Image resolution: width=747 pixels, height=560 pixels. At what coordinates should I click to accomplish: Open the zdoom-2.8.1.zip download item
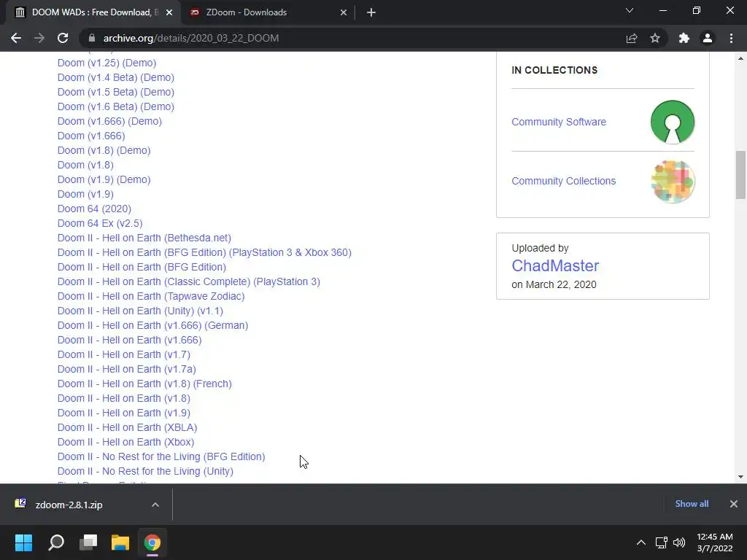(69, 505)
